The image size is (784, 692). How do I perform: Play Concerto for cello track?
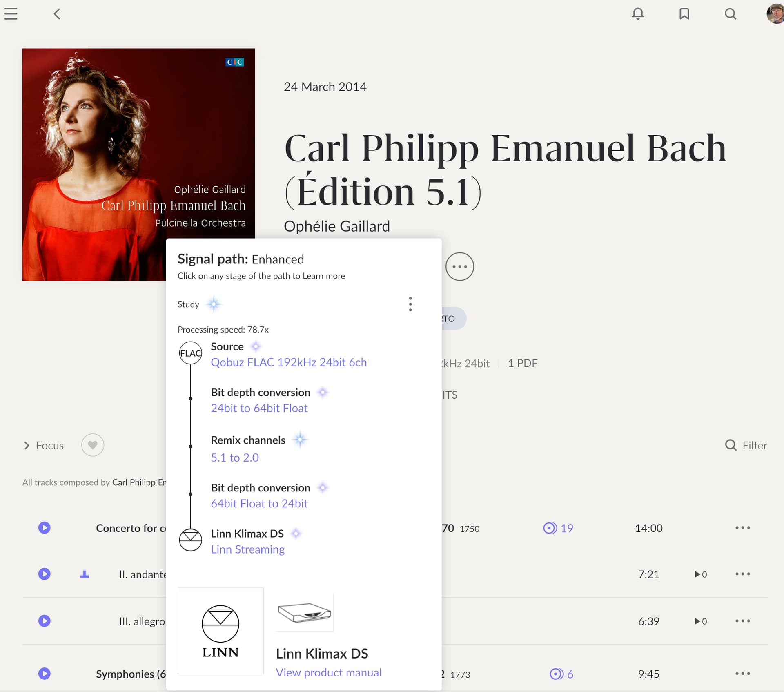pos(45,528)
